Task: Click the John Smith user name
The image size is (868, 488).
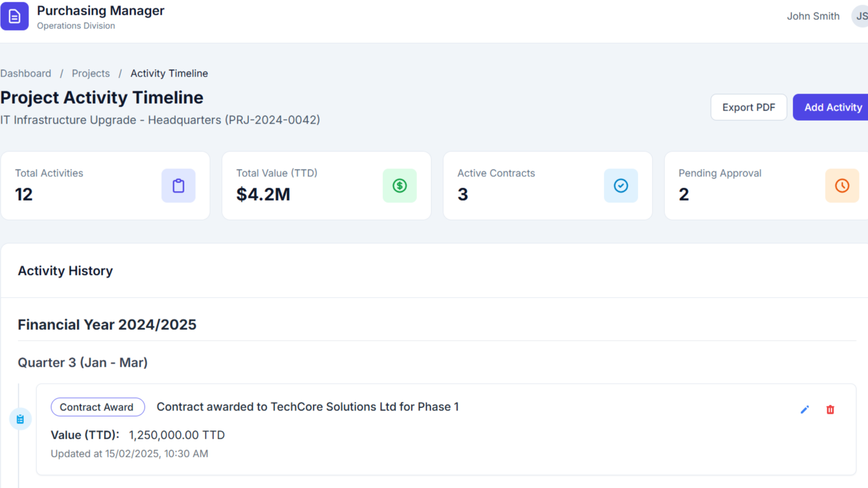Action: pyautogui.click(x=812, y=16)
